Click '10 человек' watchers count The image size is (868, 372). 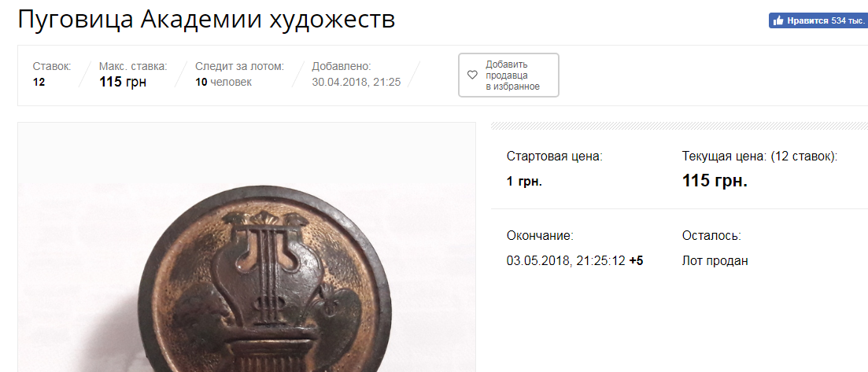tap(223, 83)
